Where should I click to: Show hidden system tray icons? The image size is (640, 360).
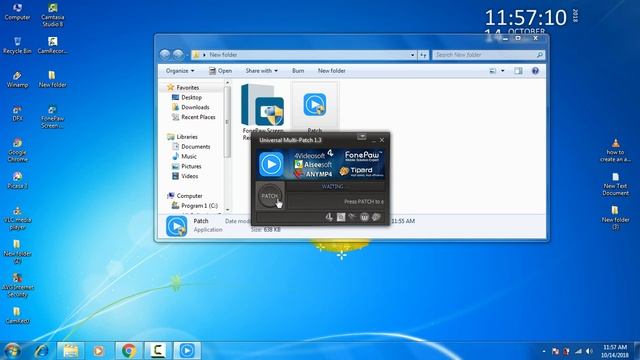click(544, 351)
